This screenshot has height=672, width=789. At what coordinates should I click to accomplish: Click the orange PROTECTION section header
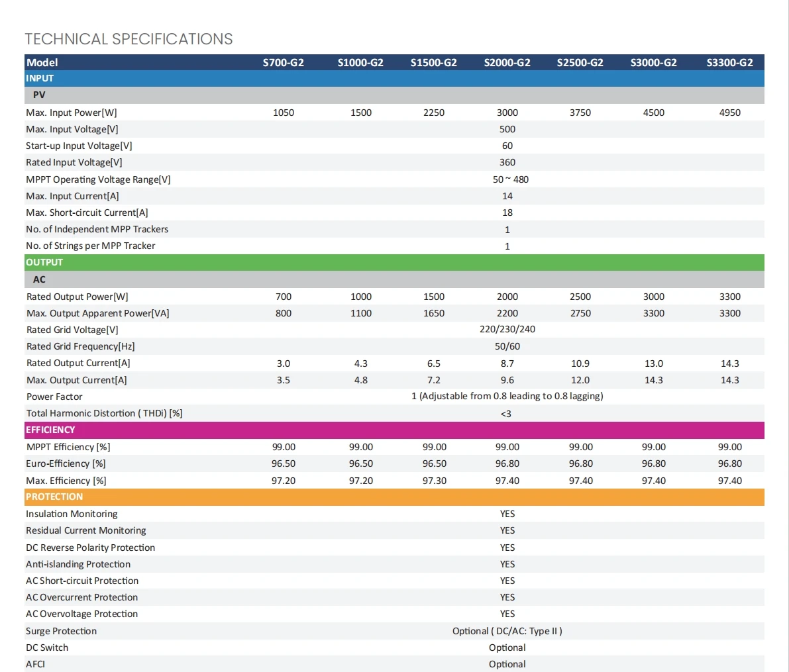coord(395,497)
